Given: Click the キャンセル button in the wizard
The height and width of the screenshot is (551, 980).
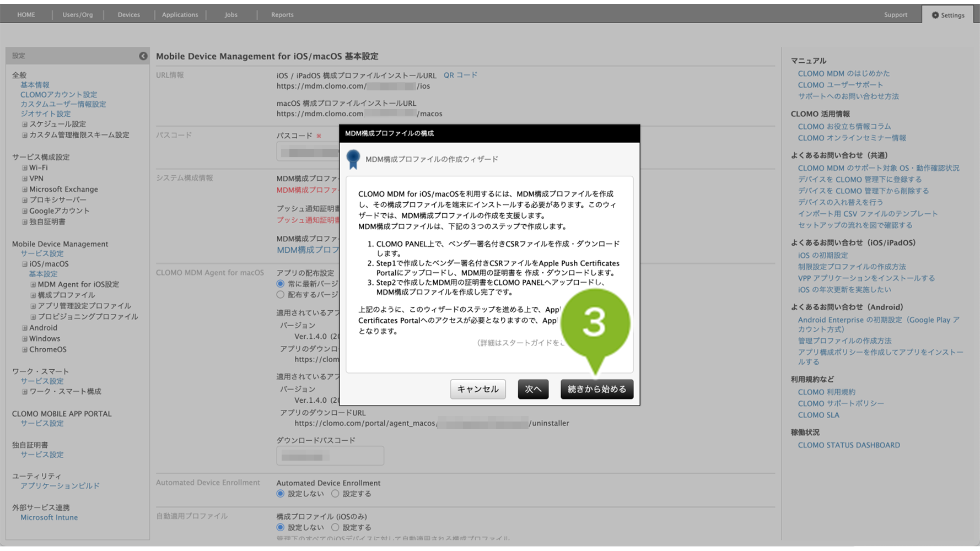Looking at the screenshot, I should [478, 389].
